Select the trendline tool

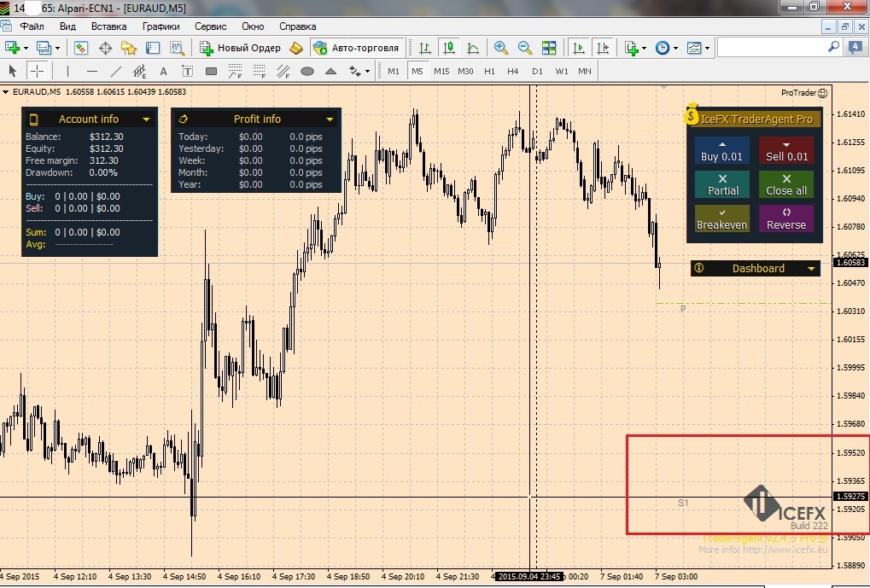116,71
